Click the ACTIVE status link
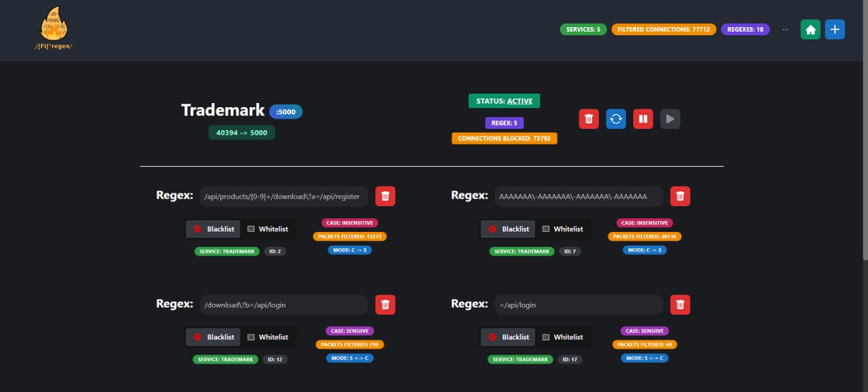The height and width of the screenshot is (392, 868). coord(504,100)
